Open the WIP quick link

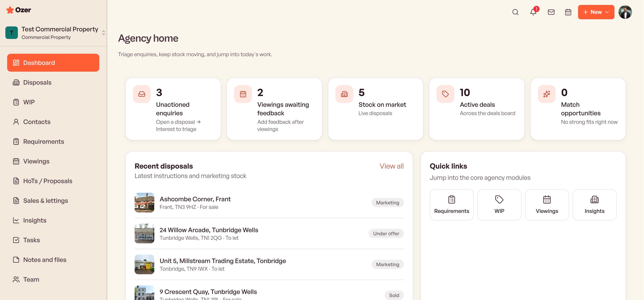pyautogui.click(x=499, y=205)
